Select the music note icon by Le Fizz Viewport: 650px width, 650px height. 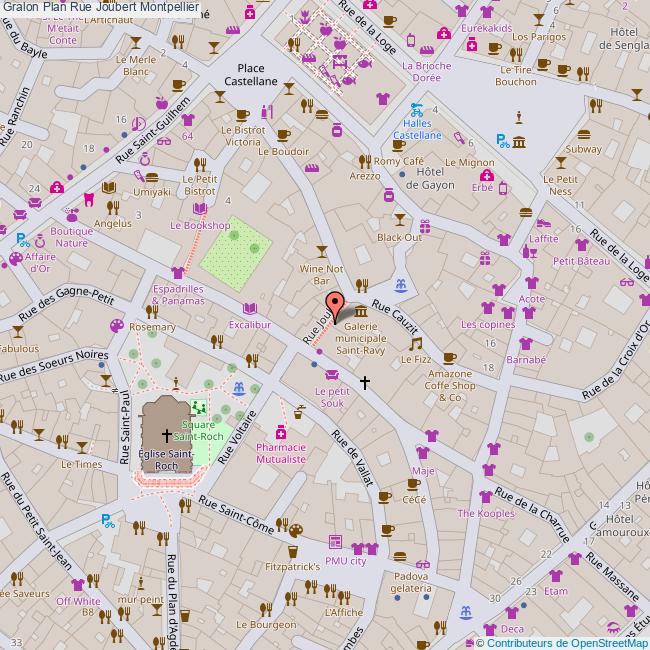click(416, 344)
